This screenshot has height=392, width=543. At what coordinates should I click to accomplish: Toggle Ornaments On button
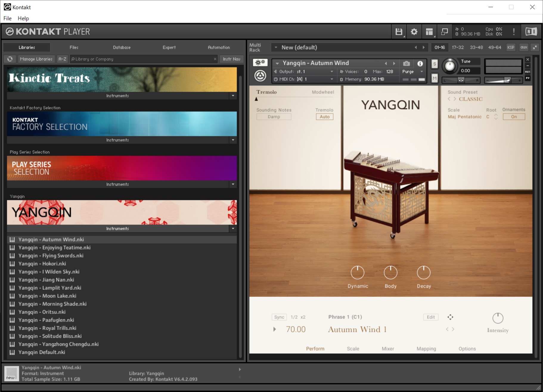(514, 117)
